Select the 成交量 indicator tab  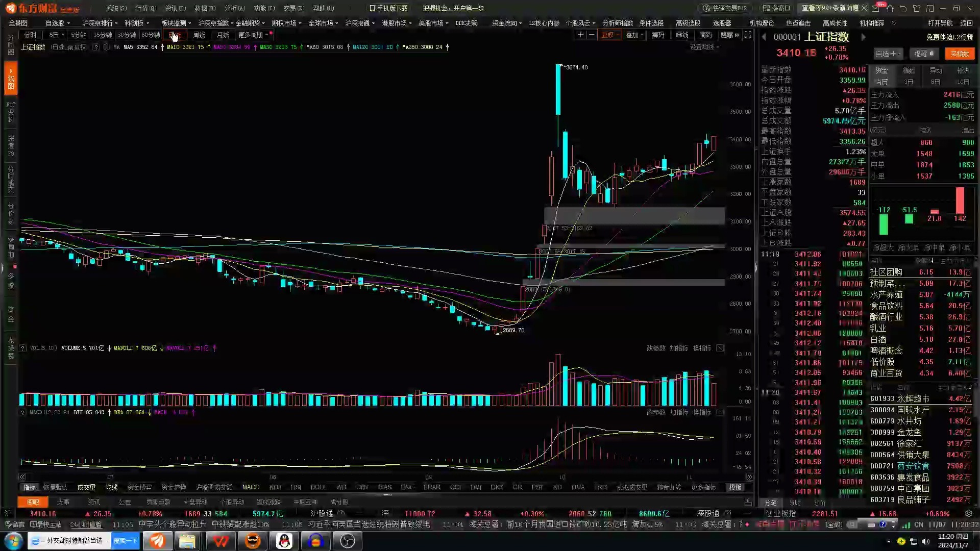[x=86, y=487]
